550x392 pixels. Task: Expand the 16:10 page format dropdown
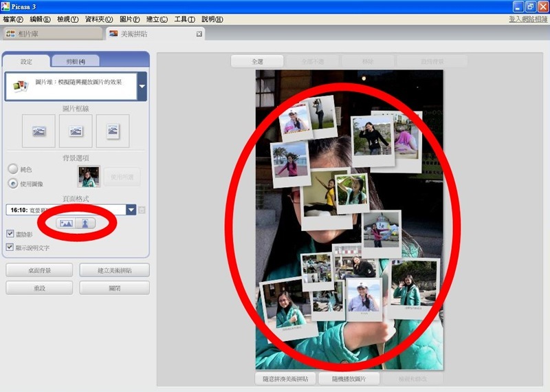[x=131, y=210]
